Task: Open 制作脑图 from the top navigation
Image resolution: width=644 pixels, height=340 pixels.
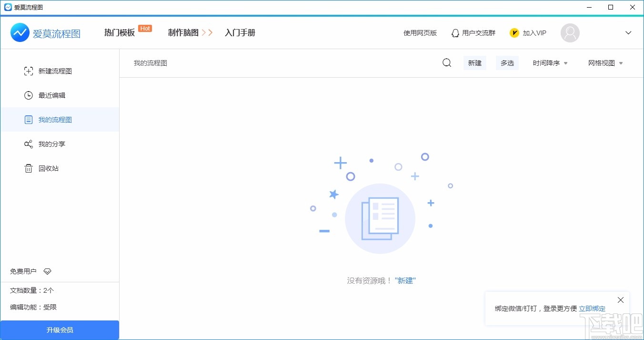Action: [184, 32]
